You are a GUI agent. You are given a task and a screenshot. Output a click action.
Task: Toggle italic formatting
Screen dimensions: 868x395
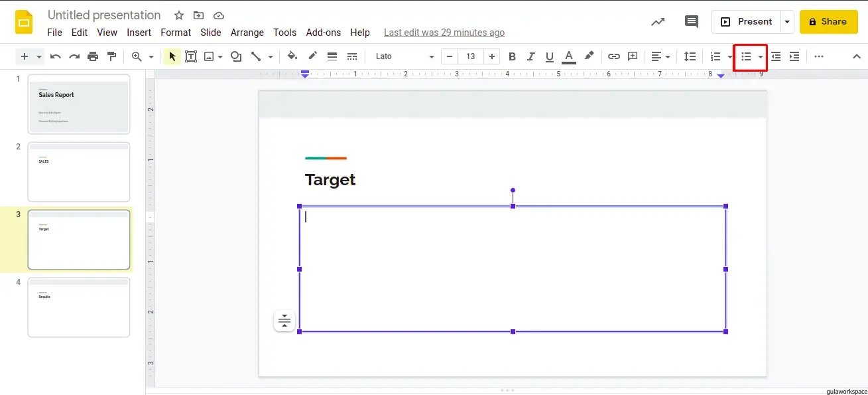[530, 56]
